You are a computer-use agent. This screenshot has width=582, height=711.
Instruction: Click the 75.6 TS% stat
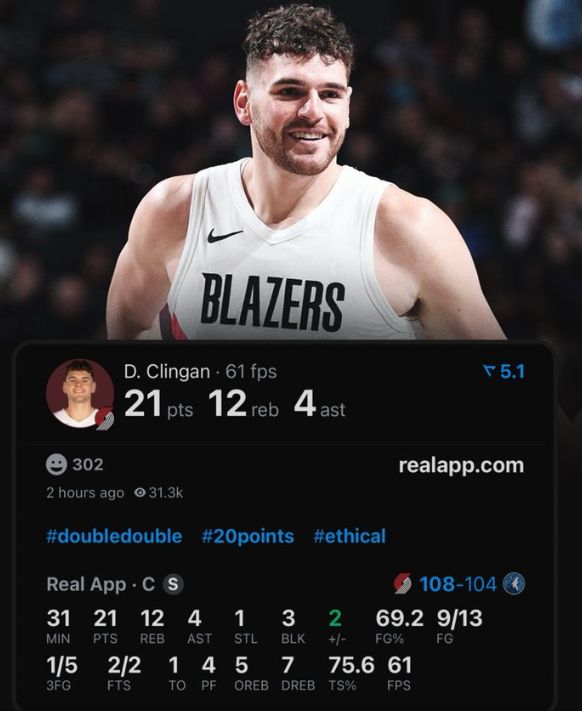352,673
